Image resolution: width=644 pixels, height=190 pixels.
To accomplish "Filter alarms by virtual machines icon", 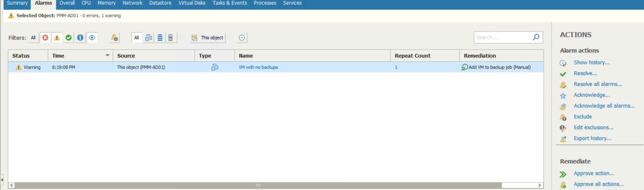I will [148, 37].
